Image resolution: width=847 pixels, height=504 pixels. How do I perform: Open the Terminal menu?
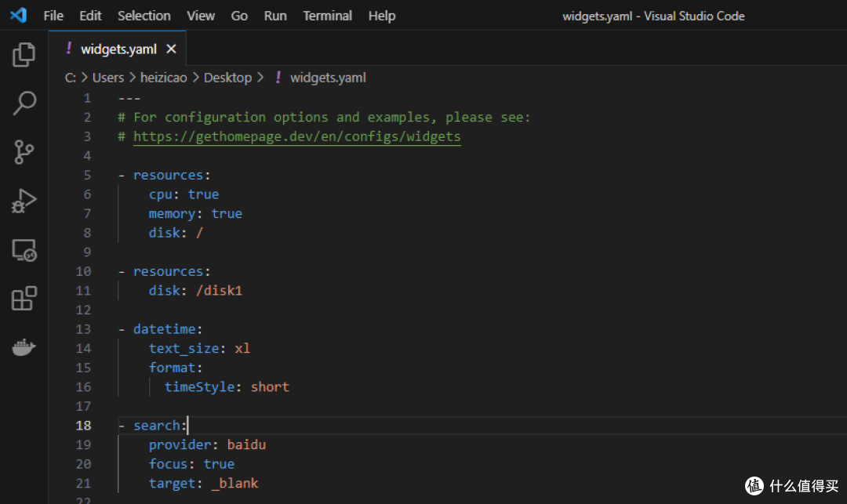point(327,16)
